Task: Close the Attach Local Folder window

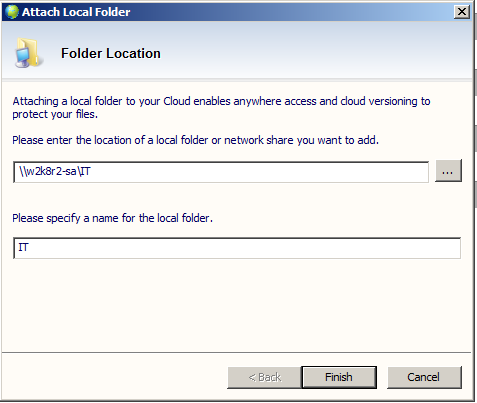Action: point(462,12)
